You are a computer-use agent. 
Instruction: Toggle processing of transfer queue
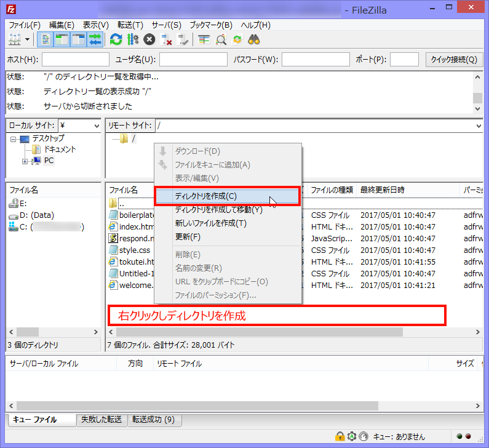(x=133, y=39)
